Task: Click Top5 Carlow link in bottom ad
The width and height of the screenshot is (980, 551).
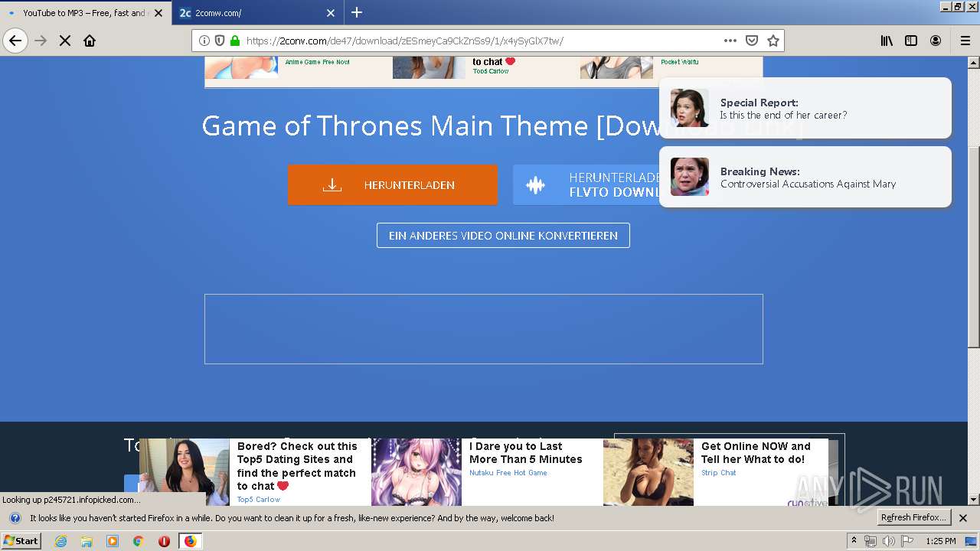Action: [x=259, y=500]
